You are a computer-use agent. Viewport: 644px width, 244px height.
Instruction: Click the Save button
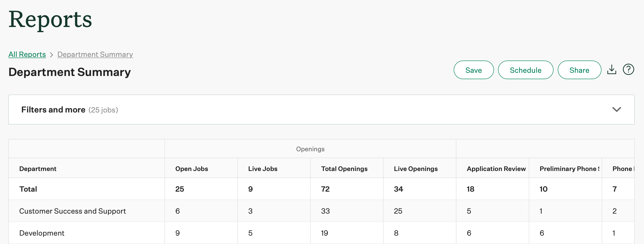[474, 70]
